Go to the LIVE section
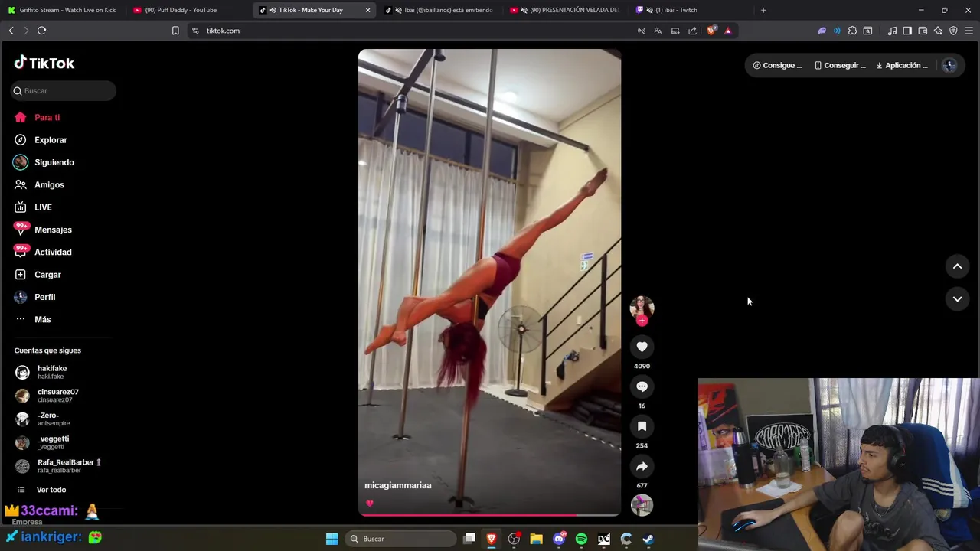The width and height of the screenshot is (980, 551). pyautogui.click(x=33, y=207)
